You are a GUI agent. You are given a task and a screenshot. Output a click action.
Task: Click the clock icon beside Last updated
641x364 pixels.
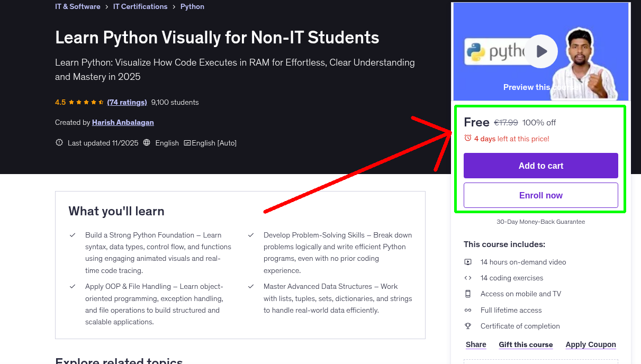pos(59,142)
